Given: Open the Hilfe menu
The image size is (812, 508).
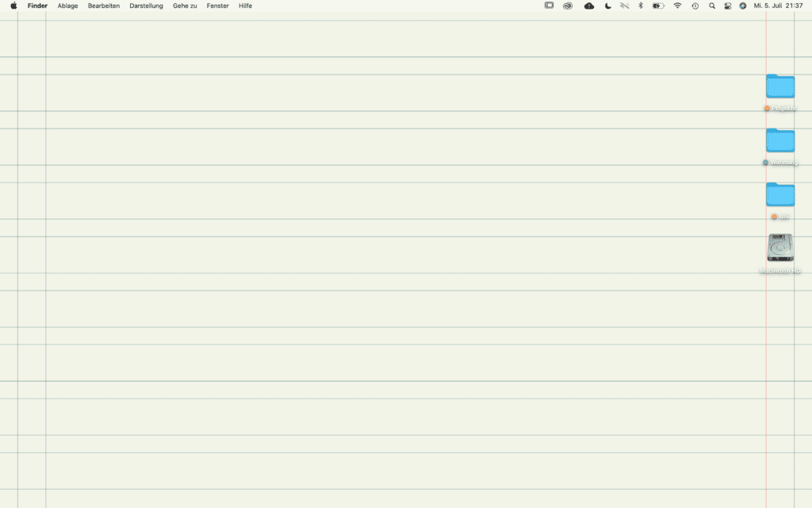Looking at the screenshot, I should tap(245, 6).
